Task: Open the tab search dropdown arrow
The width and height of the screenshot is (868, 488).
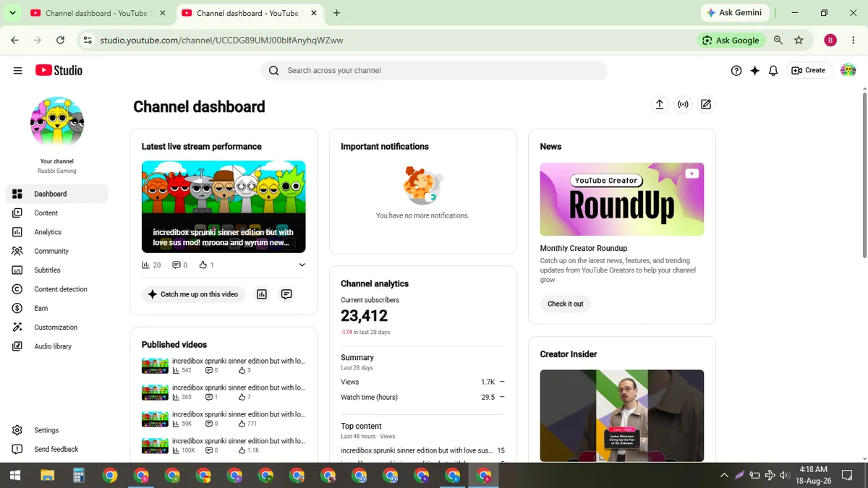Action: pos(12,12)
